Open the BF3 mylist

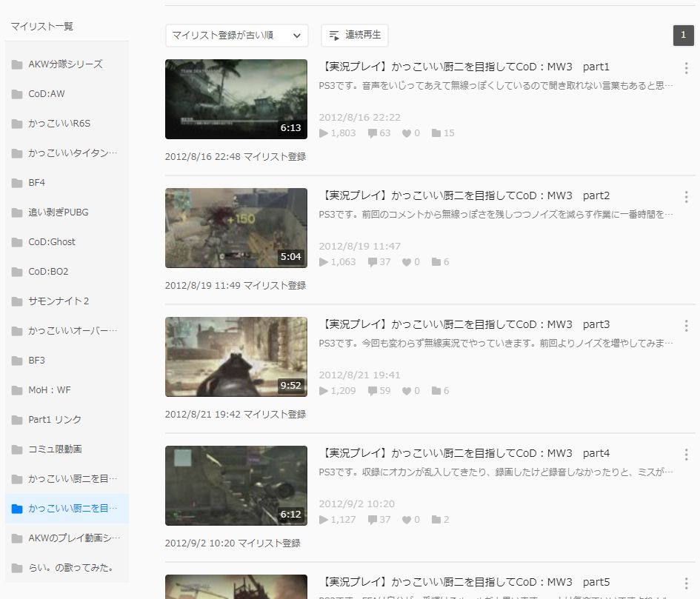[x=67, y=360]
